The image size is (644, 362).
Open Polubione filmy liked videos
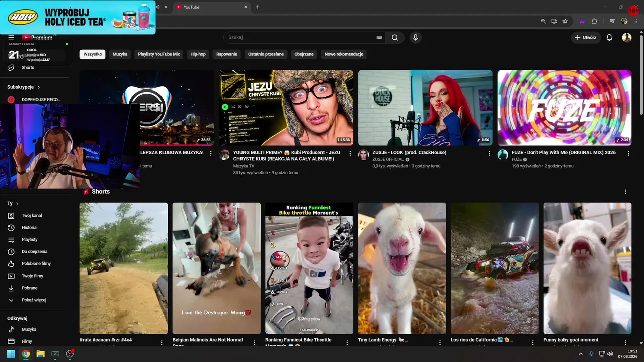point(36,263)
